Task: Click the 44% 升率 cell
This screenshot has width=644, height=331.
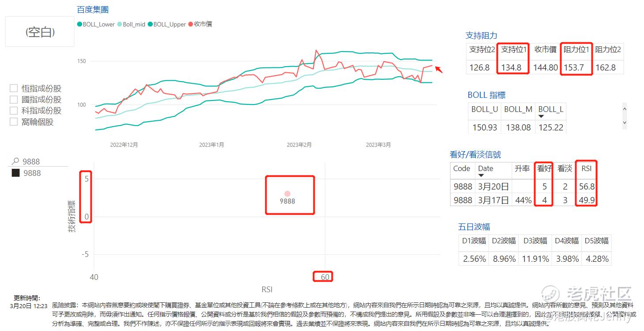Action: pyautogui.click(x=523, y=200)
